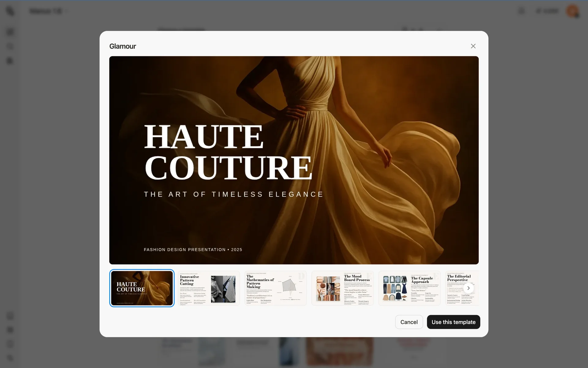The width and height of the screenshot is (588, 368).
Task: Click the large Haute Couture slide preview
Action: click(294, 160)
